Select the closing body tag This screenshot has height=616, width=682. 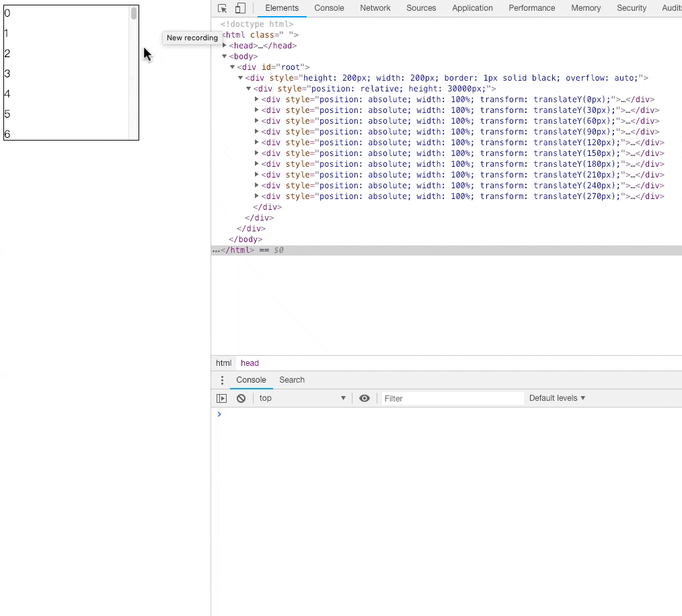point(245,239)
